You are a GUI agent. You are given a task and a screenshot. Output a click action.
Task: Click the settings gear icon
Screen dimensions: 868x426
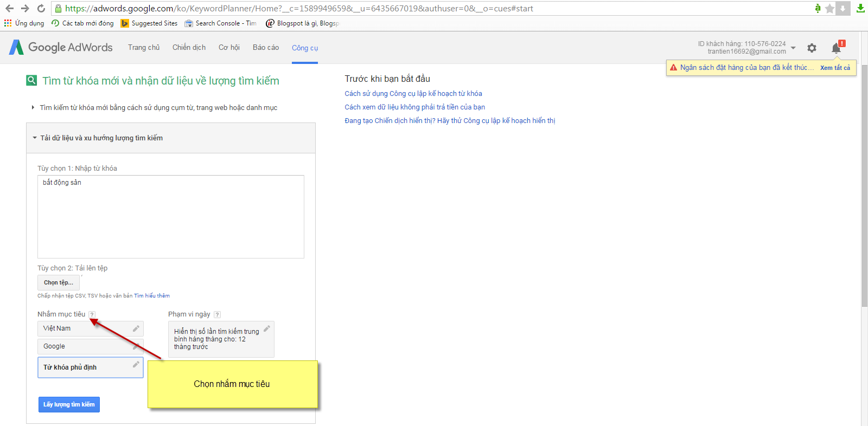point(812,48)
